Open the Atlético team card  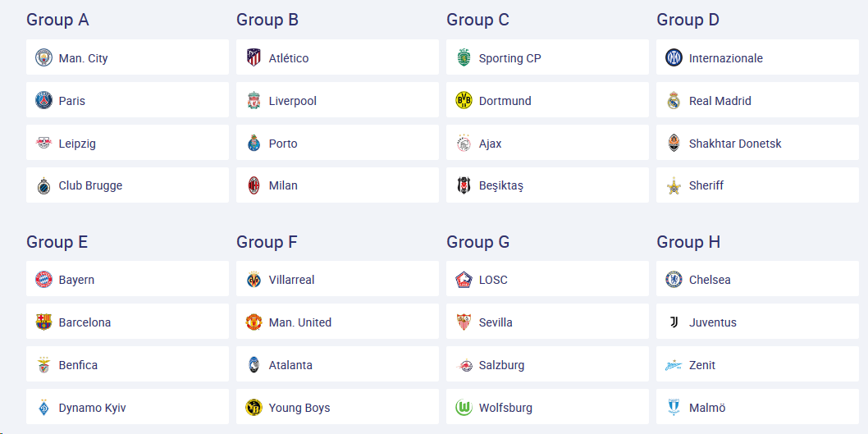(x=337, y=57)
